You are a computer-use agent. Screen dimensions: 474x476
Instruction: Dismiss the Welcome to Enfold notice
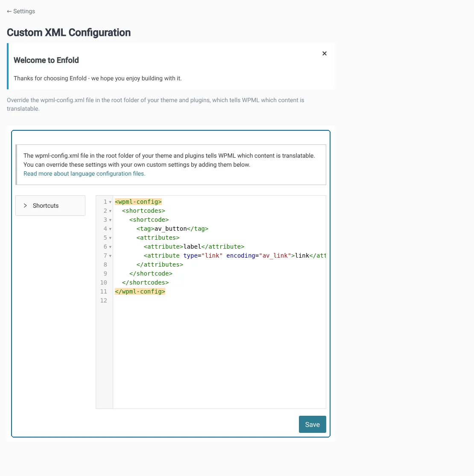click(325, 53)
